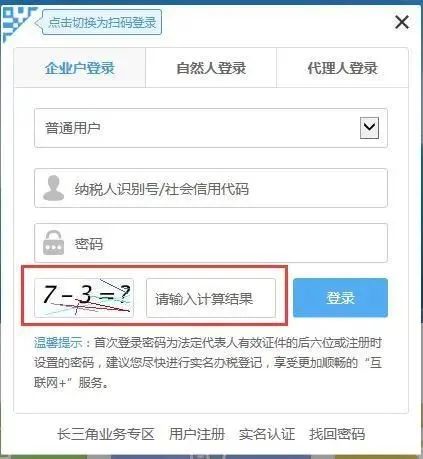Open the 长三角业务专区 link
The width and height of the screenshot is (423, 459).
click(x=106, y=434)
